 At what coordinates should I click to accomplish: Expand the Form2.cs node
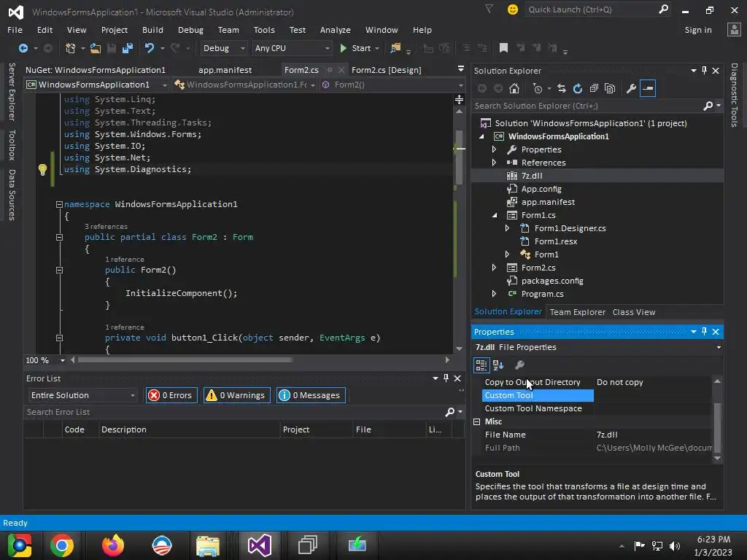tap(494, 268)
